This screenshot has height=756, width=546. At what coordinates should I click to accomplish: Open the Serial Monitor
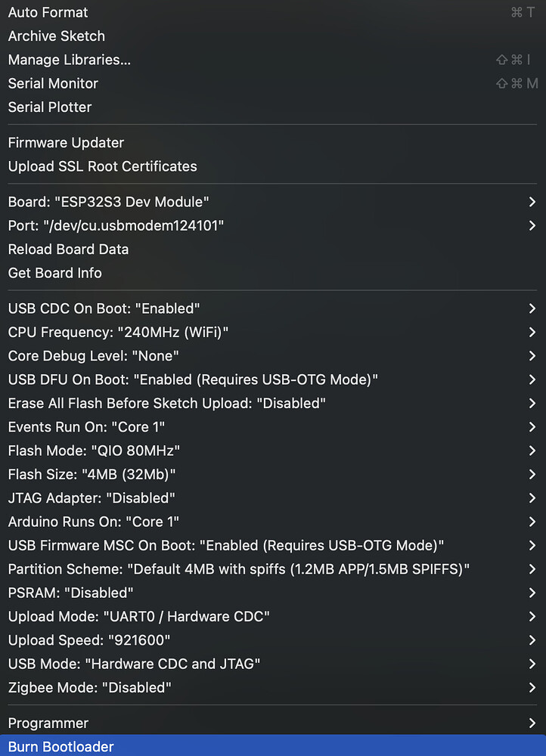53,83
